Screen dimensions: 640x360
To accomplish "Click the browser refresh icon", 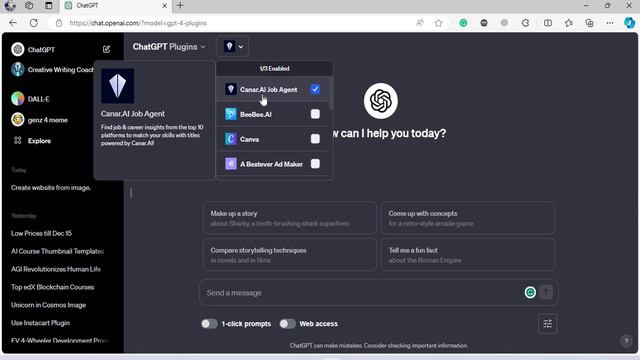I will coord(34,23).
